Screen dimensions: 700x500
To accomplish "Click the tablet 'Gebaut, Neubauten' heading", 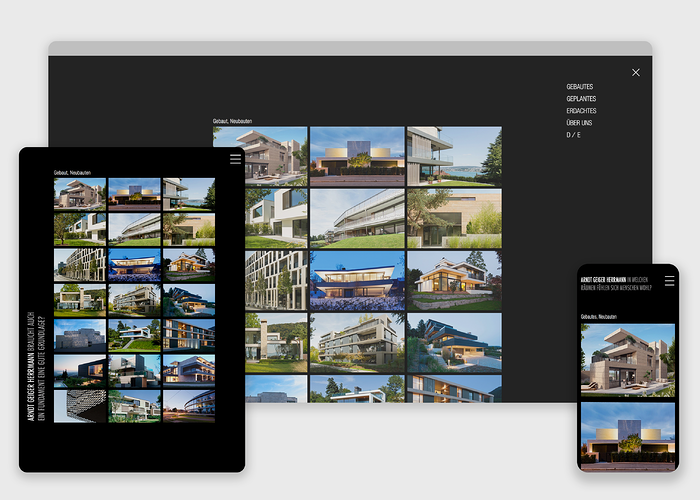I will 72,173.
